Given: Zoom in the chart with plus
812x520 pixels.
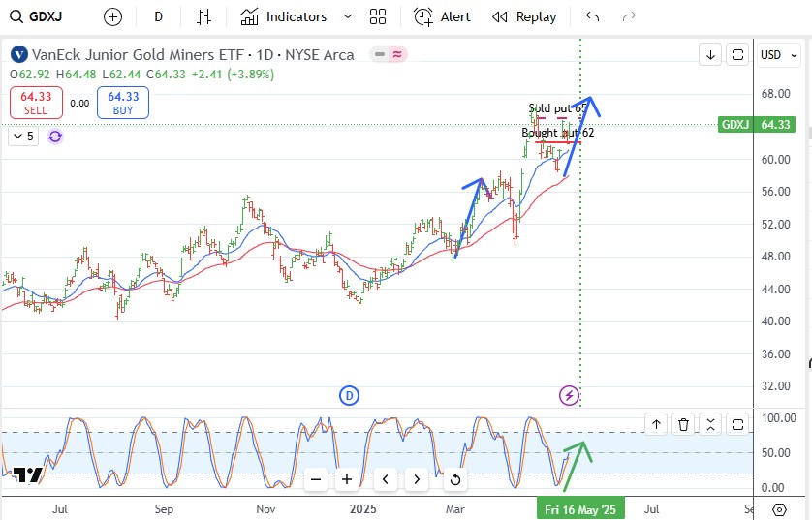Looking at the screenshot, I should coord(347,479).
